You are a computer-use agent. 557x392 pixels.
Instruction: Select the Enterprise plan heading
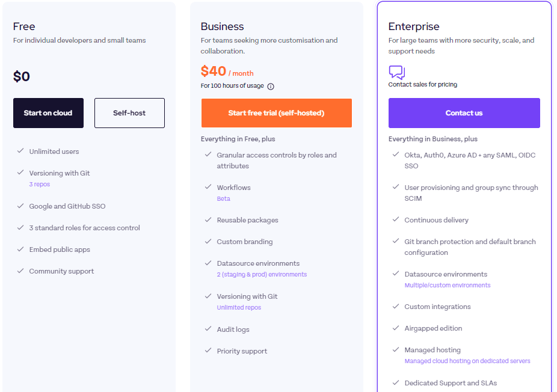(x=414, y=26)
